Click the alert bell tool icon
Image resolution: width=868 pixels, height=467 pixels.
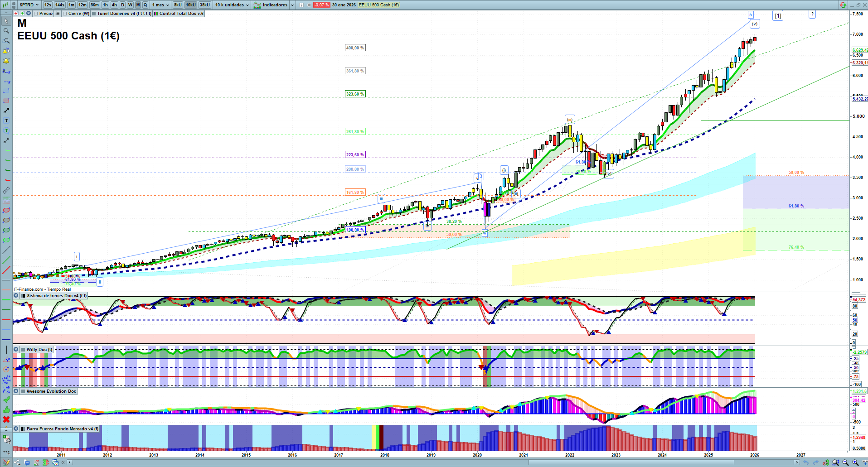pos(6,61)
